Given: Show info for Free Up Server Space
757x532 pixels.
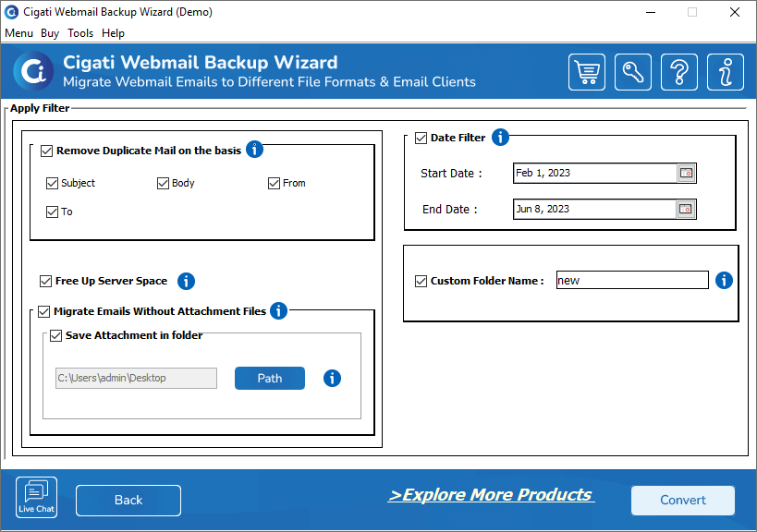Looking at the screenshot, I should click(x=186, y=281).
